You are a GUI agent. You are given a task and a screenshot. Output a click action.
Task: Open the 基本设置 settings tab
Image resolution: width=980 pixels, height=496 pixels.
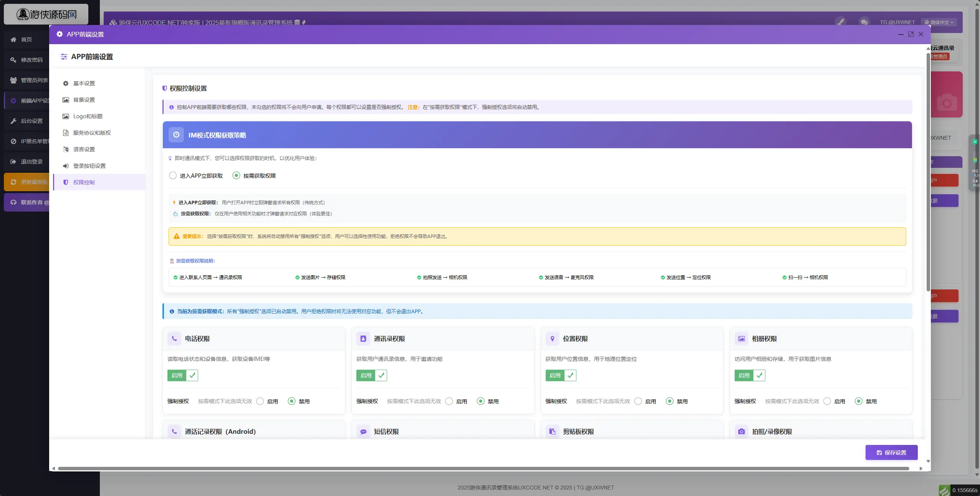pos(84,83)
